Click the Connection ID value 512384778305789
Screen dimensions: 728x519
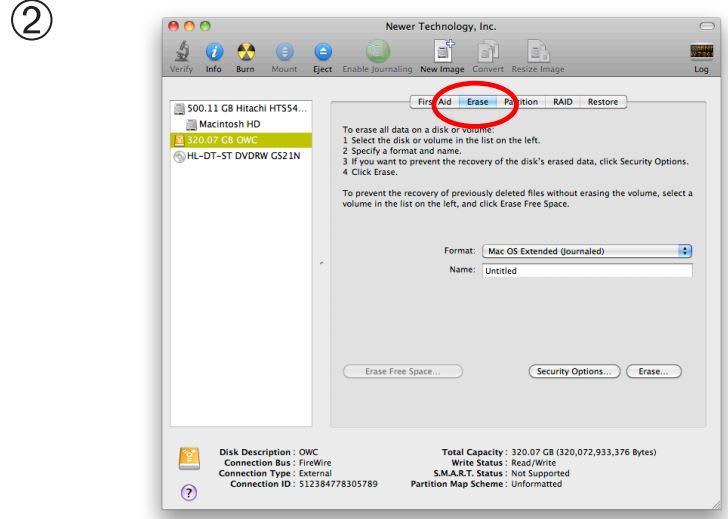(338, 484)
